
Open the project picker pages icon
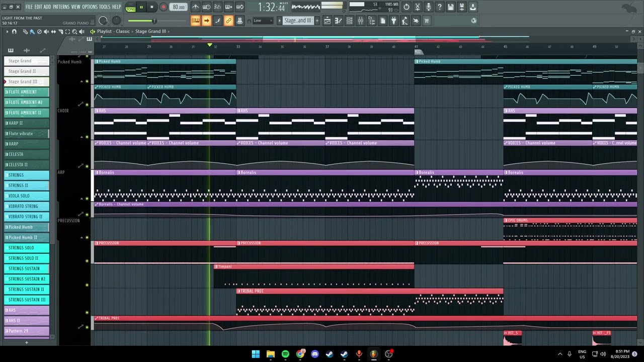382,21
